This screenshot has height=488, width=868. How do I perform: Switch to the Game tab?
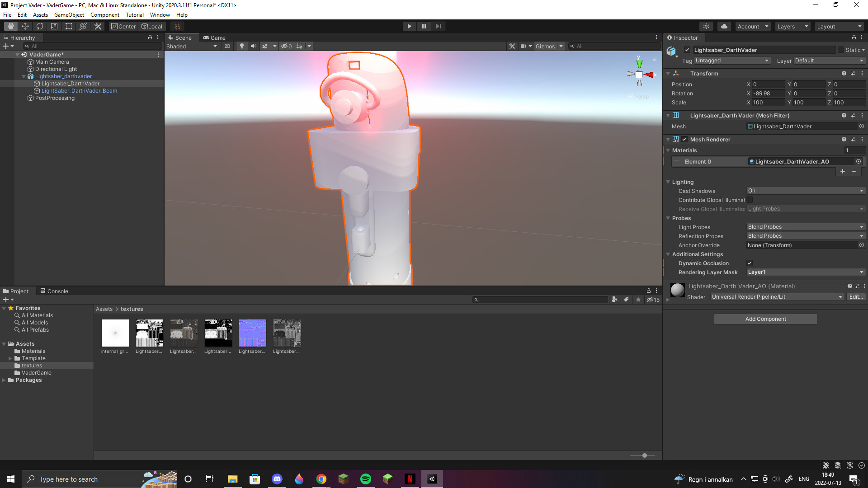point(214,38)
